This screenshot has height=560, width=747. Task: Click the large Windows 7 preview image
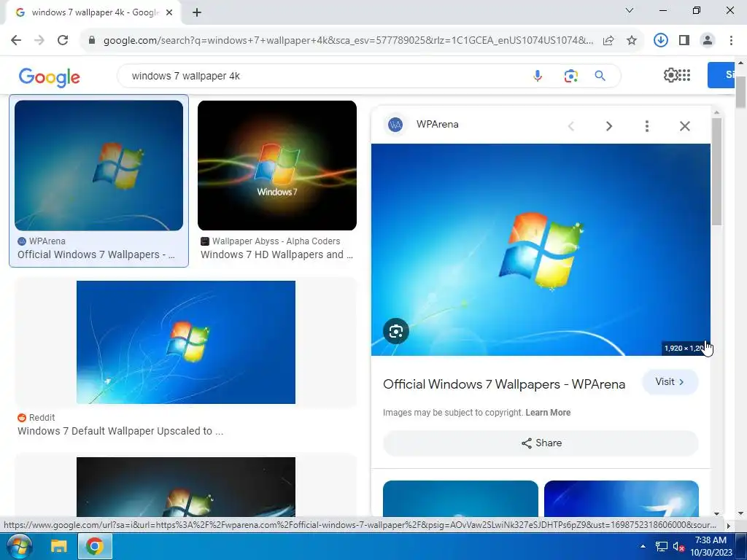pyautogui.click(x=541, y=249)
